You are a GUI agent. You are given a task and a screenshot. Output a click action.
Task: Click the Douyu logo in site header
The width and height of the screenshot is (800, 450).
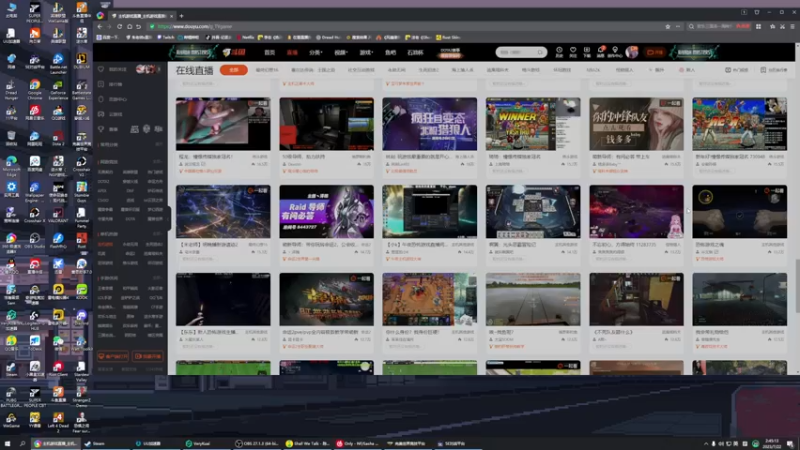tap(234, 52)
